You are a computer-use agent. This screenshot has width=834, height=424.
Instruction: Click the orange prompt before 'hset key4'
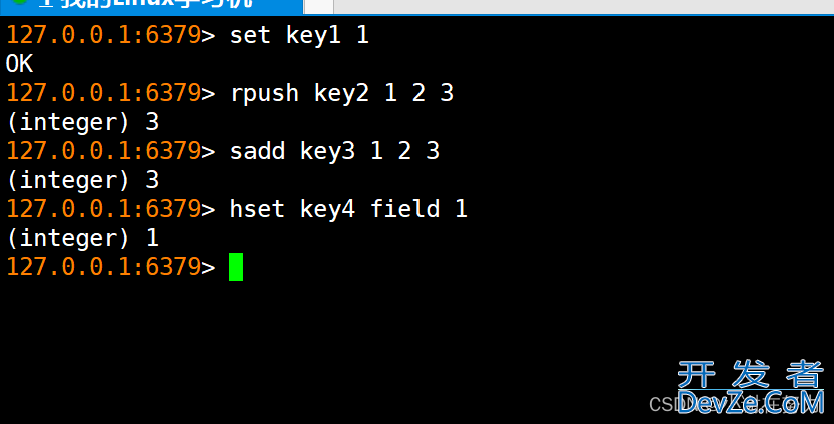[111, 209]
